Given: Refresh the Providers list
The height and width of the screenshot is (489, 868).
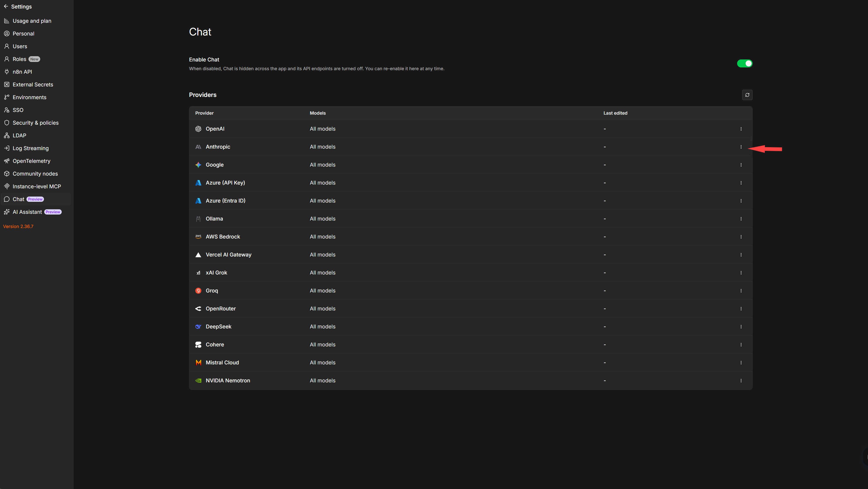Looking at the screenshot, I should click(x=747, y=95).
